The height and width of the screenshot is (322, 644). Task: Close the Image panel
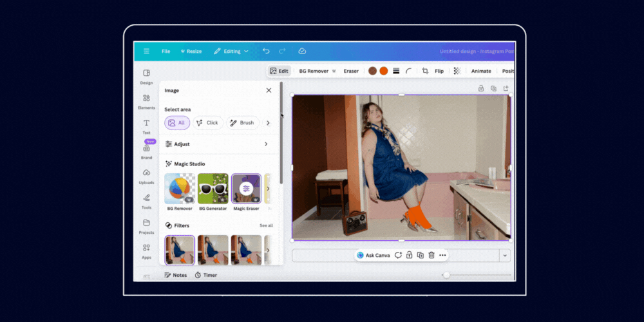click(269, 90)
